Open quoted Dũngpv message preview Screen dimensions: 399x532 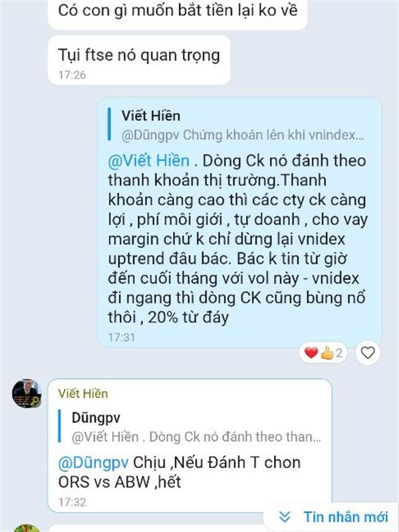[190, 427]
